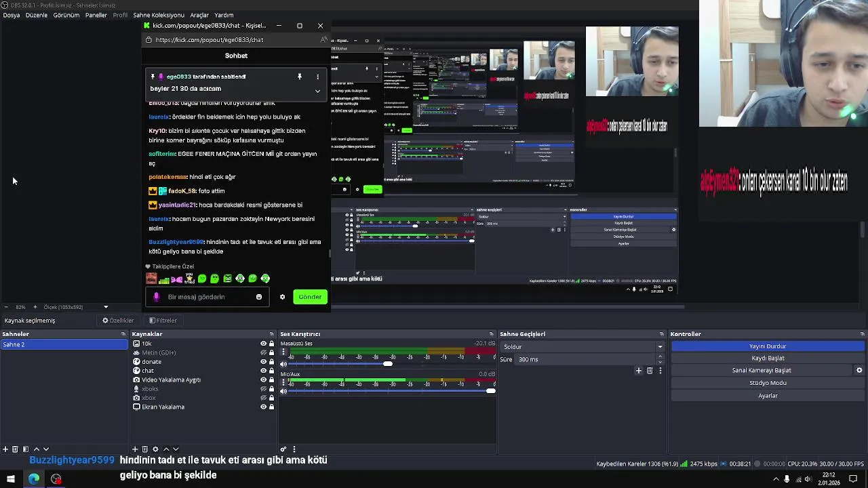Show hidden system tray icons chevron
This screenshot has height=488, width=868.
click(x=776, y=479)
